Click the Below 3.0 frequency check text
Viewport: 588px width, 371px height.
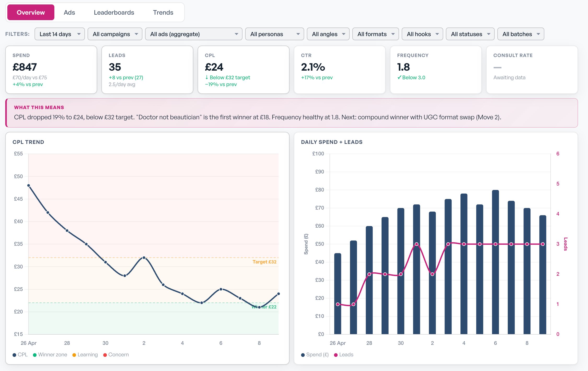(411, 77)
